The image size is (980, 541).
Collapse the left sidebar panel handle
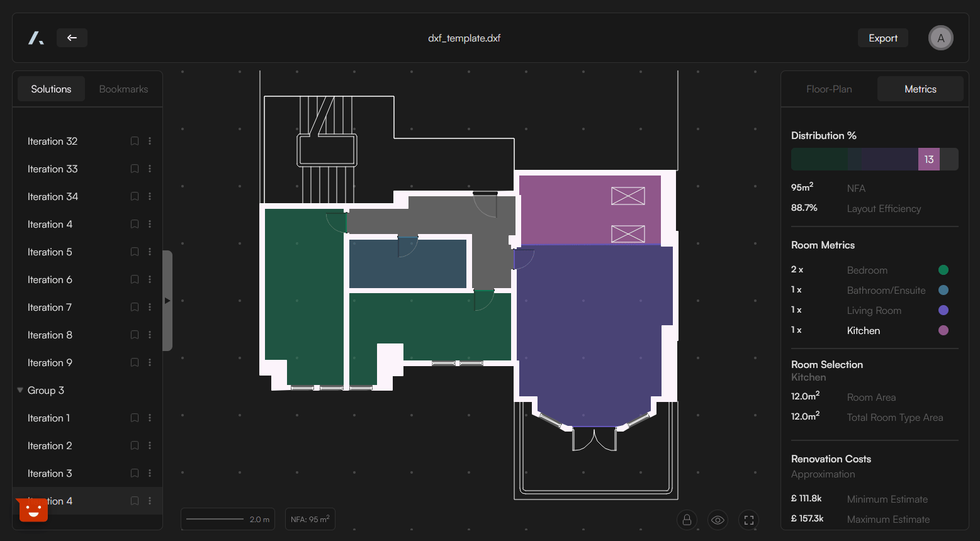(167, 301)
